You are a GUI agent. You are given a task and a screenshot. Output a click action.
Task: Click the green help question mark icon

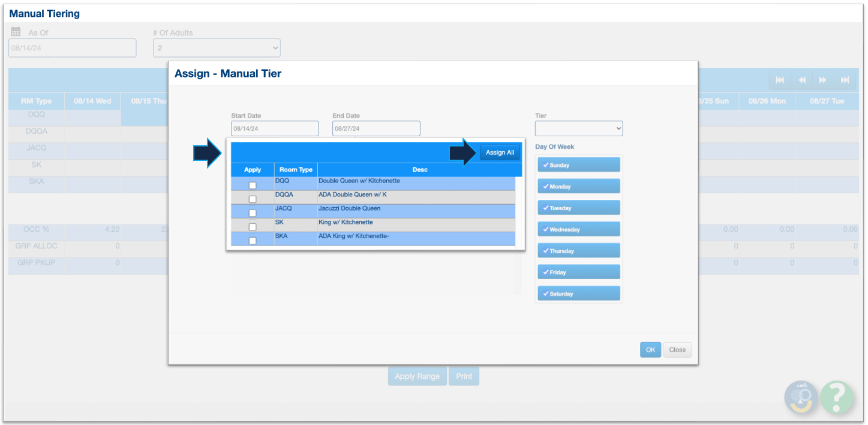pyautogui.click(x=837, y=397)
